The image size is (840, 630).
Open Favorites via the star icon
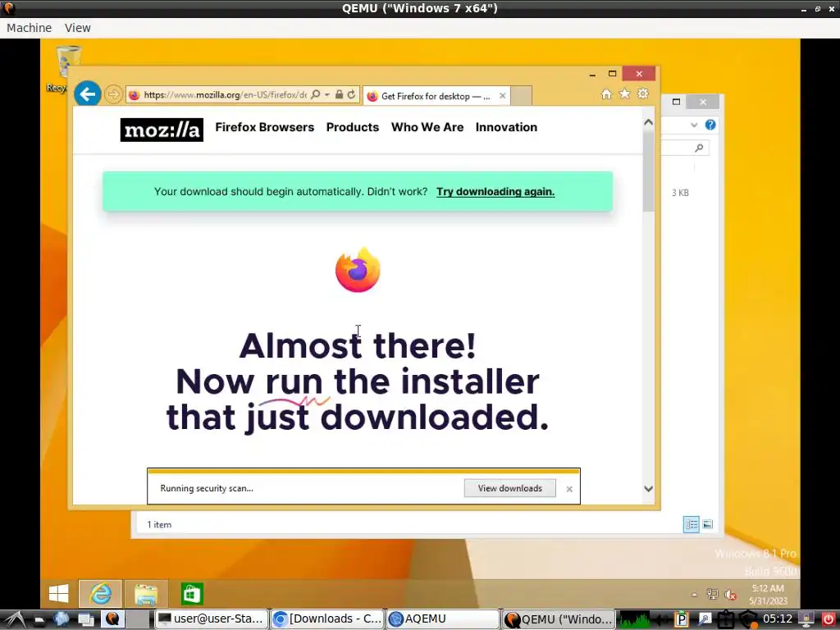tap(624, 94)
